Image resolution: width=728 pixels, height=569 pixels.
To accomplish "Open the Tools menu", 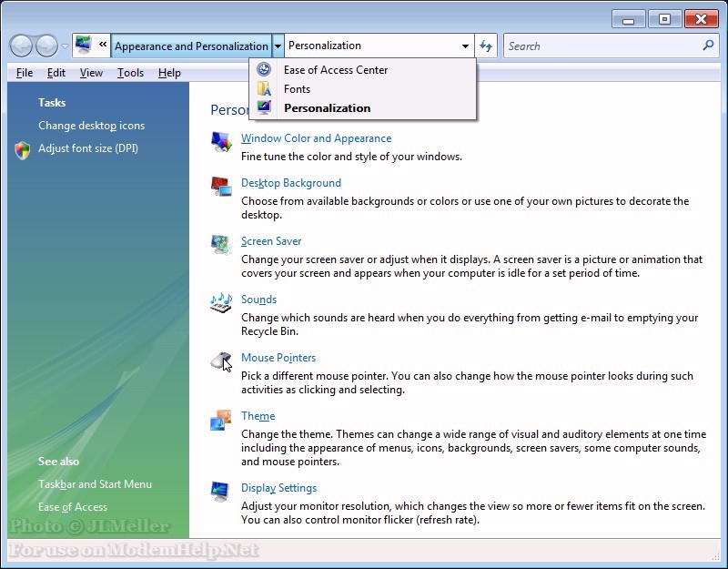I will [x=130, y=73].
